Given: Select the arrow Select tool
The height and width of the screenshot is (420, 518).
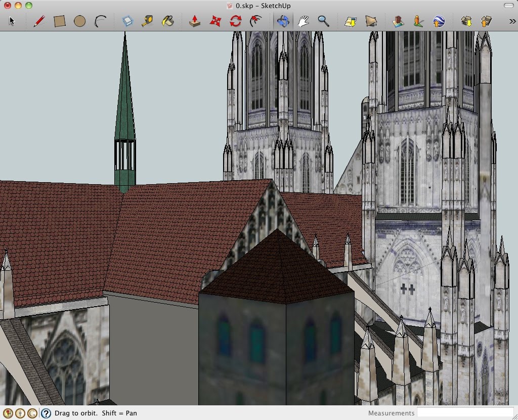Looking at the screenshot, I should 12,21.
